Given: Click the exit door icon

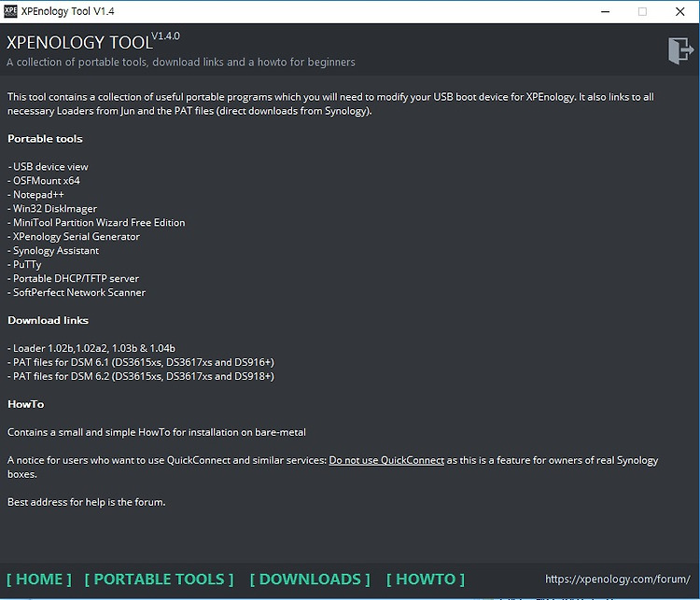Looking at the screenshot, I should (x=680, y=50).
